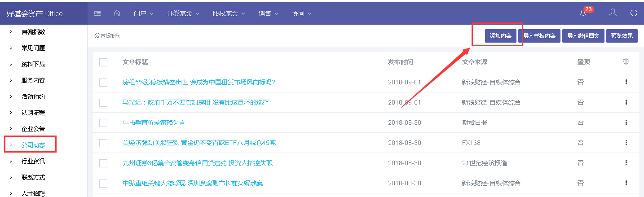This screenshot has height=197, width=644.
Task: Select checkbox for 九州证券3亿集合资管 article
Action: point(103,163)
